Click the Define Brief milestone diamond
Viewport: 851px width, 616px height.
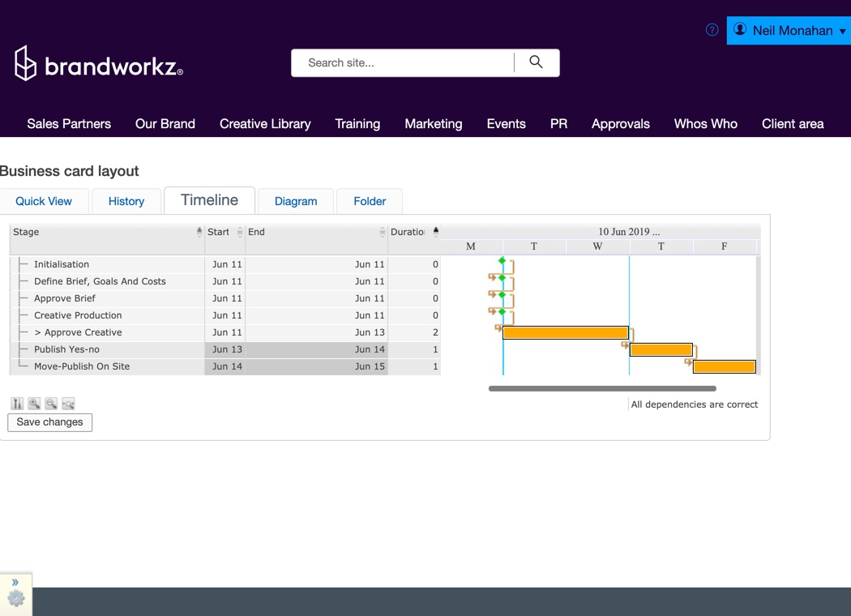click(x=502, y=278)
